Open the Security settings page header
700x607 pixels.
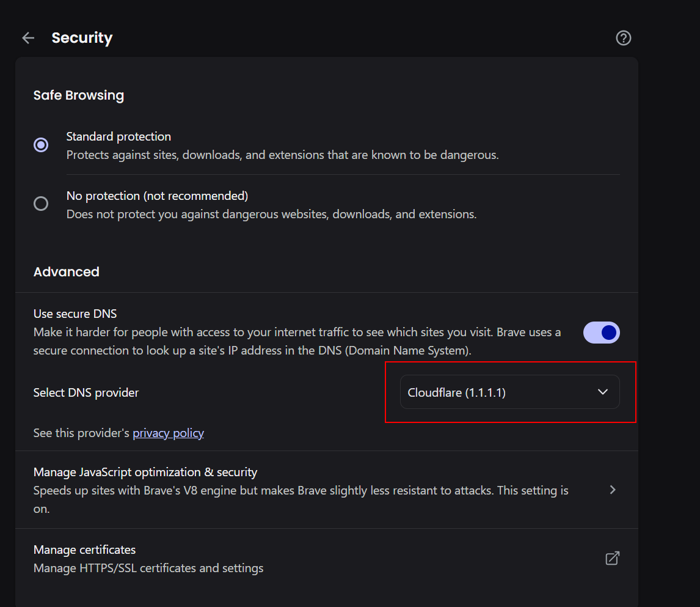point(82,37)
